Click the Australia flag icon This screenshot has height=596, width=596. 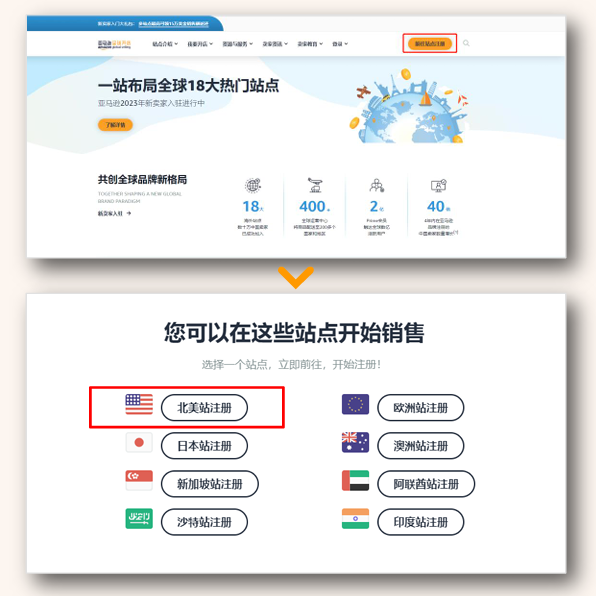tap(355, 442)
